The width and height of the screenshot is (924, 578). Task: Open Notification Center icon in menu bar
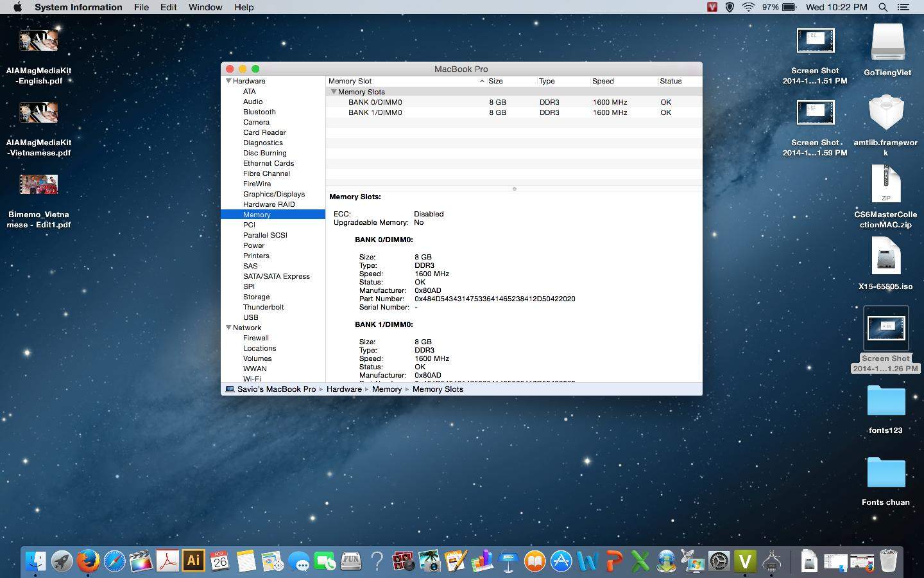tap(903, 7)
